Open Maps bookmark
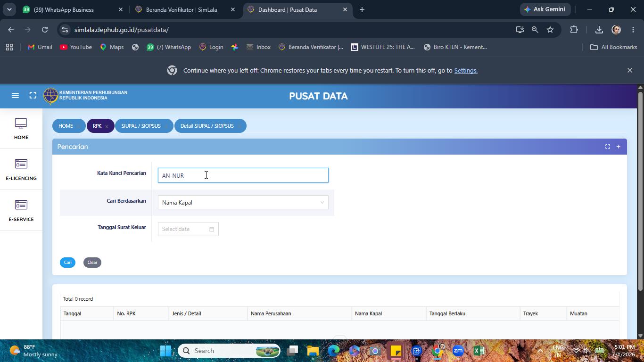This screenshot has width=644, height=362. coord(112,47)
